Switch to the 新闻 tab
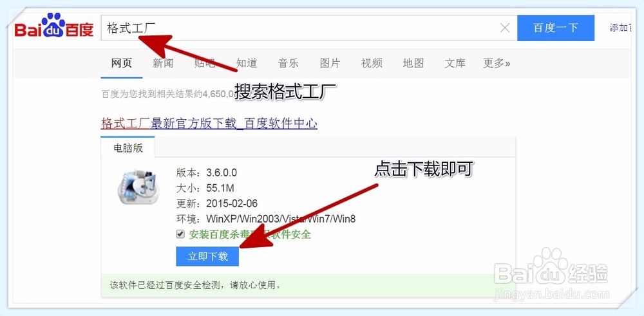Image resolution: width=644 pixels, height=316 pixels. tap(163, 63)
